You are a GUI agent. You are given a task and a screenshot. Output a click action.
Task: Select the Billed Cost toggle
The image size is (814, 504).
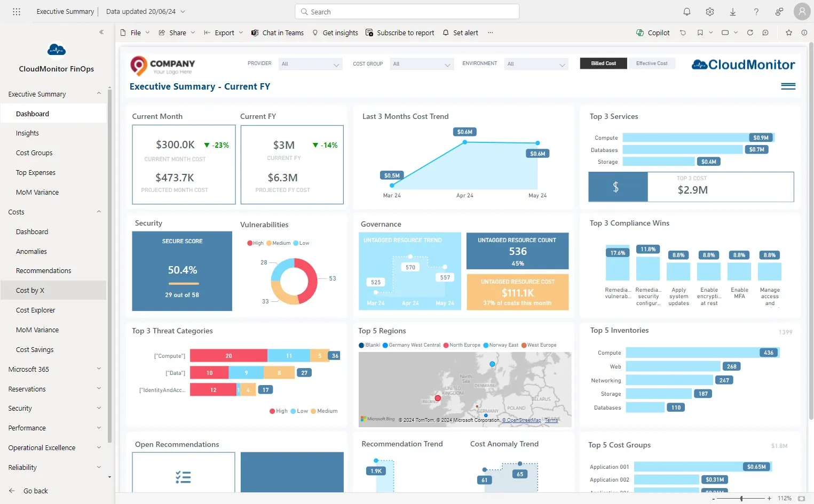pos(603,63)
